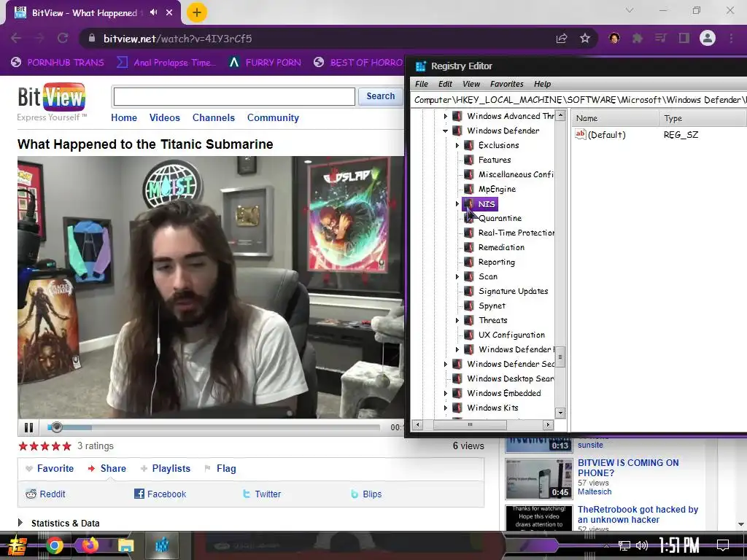Click the browser back arrow

16,39
